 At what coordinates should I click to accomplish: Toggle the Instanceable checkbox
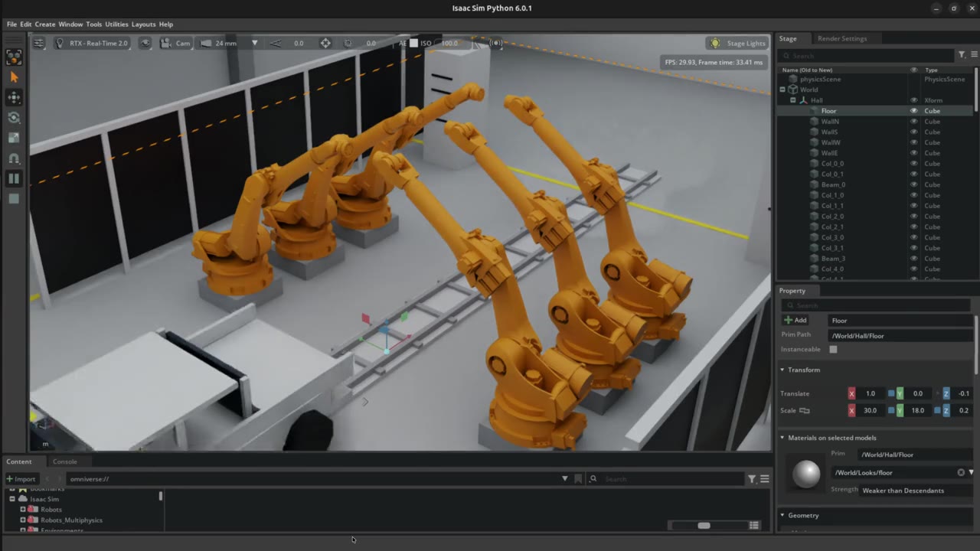pos(833,350)
